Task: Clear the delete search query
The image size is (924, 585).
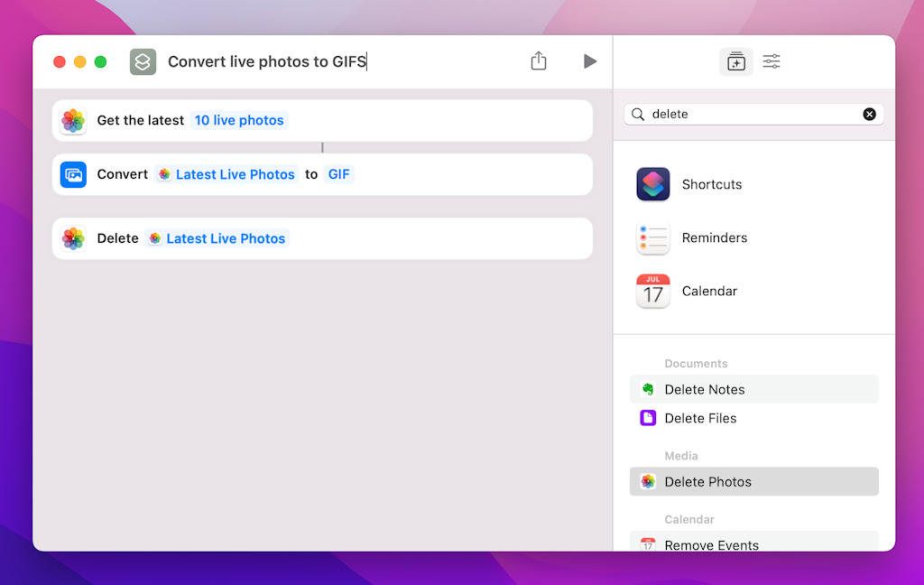Action: pyautogui.click(x=869, y=114)
